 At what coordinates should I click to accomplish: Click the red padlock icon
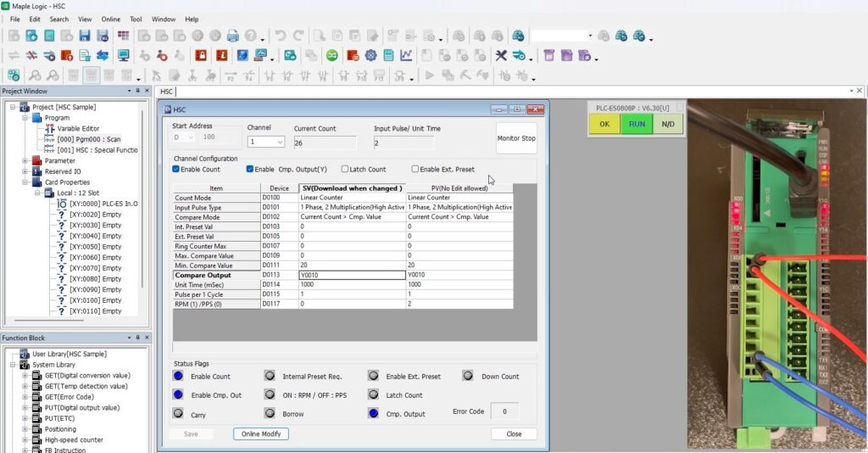click(x=200, y=56)
